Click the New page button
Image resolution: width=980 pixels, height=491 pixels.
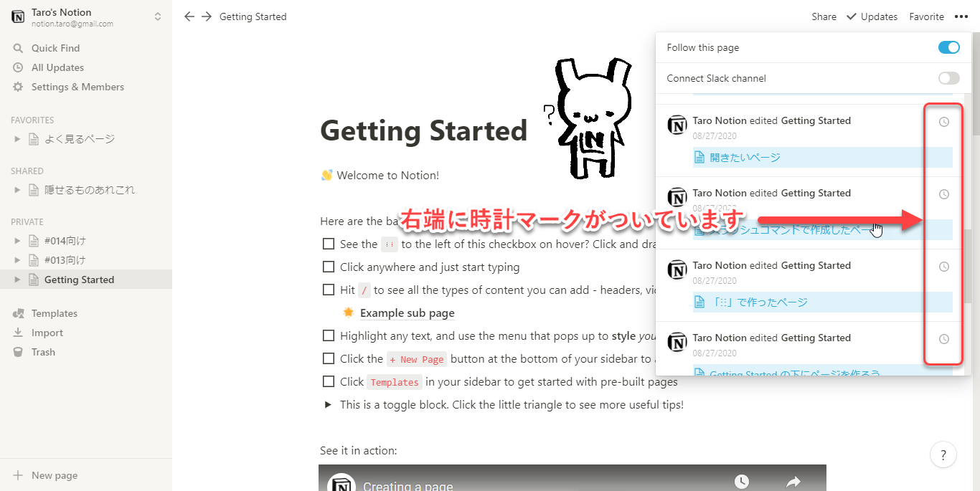point(86,475)
